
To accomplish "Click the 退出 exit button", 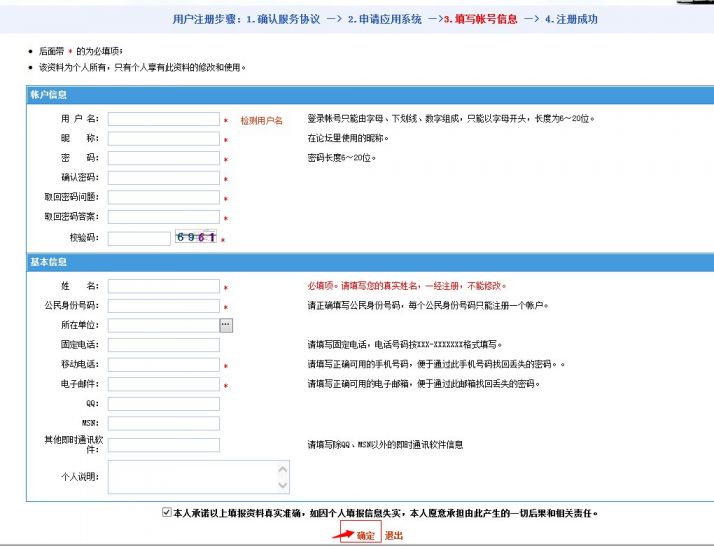I will tap(394, 536).
